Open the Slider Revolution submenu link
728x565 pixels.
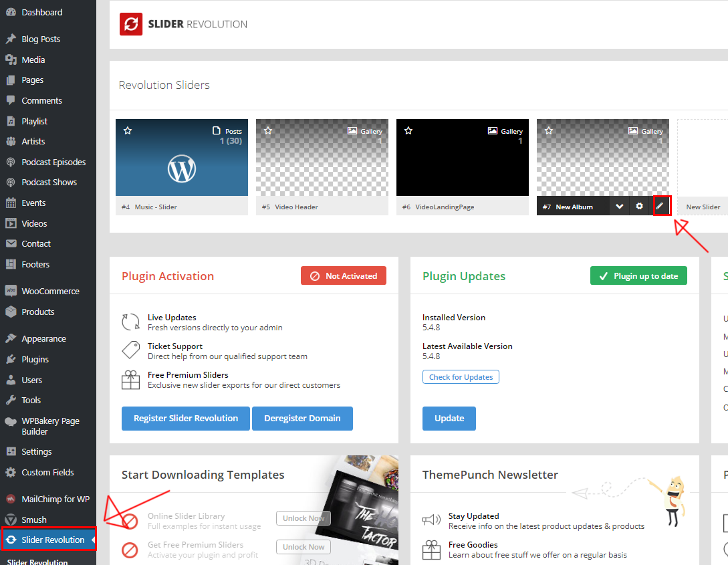pyautogui.click(x=37, y=561)
